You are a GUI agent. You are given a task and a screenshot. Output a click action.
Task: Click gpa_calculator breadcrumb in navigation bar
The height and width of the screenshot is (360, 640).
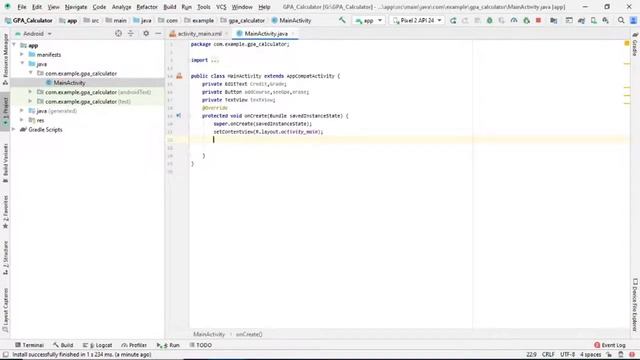tap(242, 20)
